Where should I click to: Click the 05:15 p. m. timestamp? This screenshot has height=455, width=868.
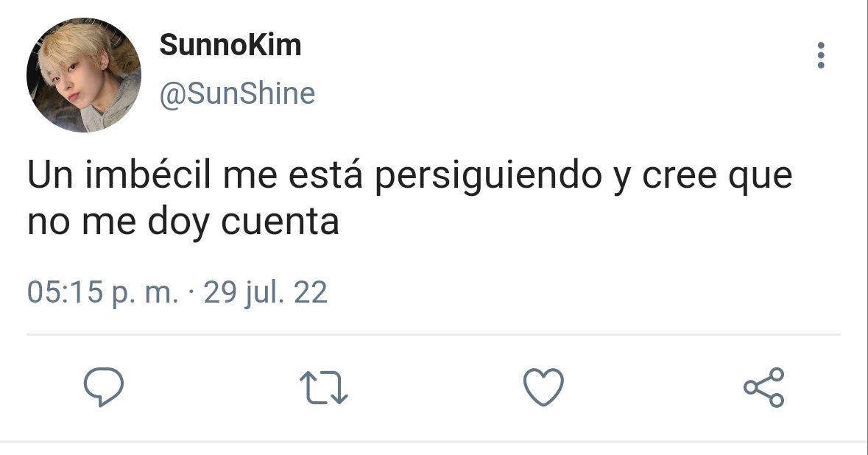pyautogui.click(x=103, y=292)
